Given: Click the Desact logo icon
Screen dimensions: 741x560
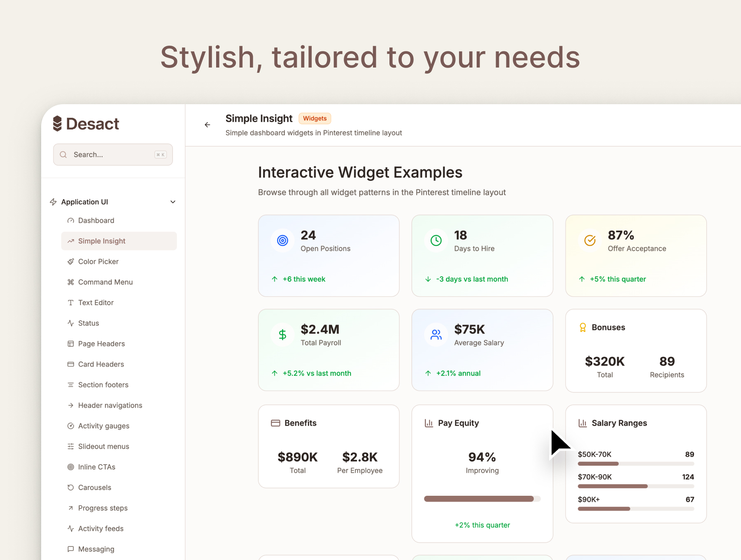Looking at the screenshot, I should (x=57, y=124).
